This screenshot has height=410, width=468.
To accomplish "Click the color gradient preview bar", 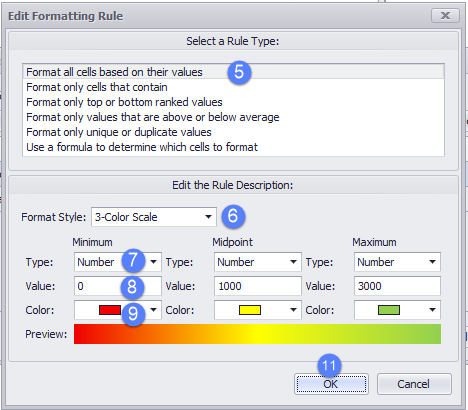I will (x=257, y=334).
